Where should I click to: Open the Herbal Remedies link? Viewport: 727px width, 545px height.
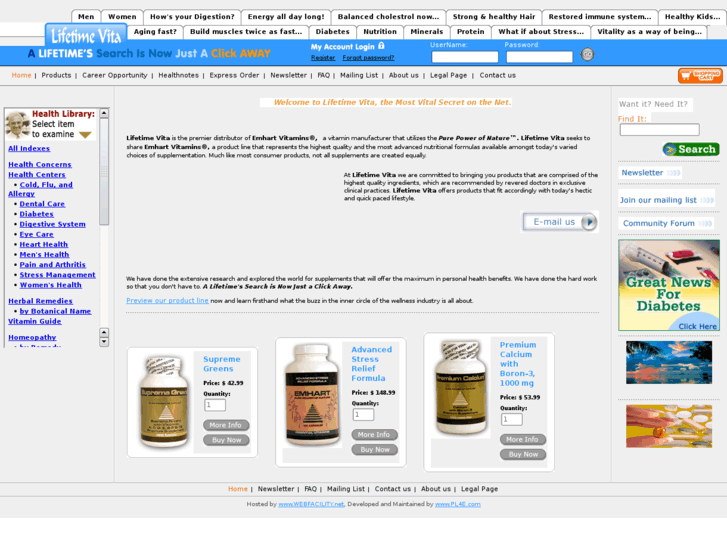pos(40,301)
